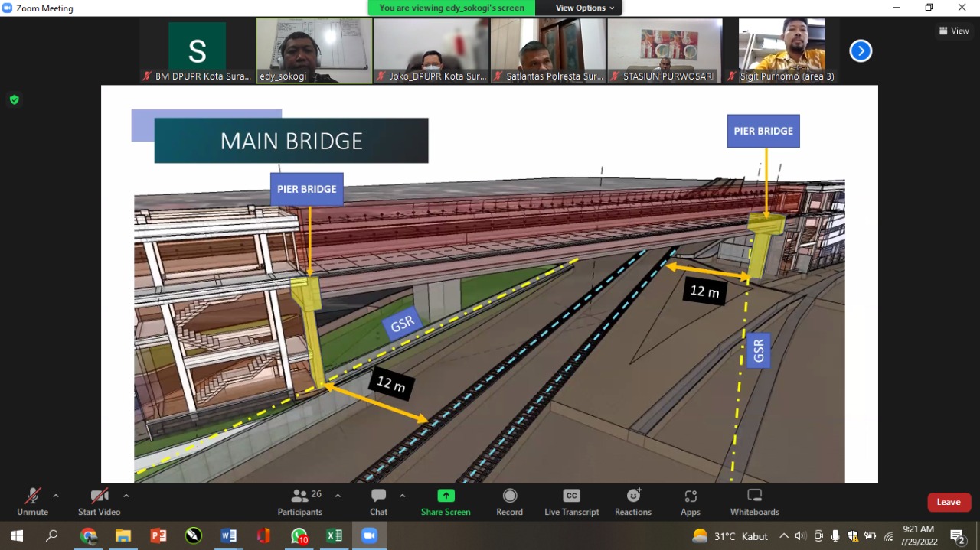The image size is (980, 550).
Task: Open the View Options dropdown
Action: tap(585, 8)
